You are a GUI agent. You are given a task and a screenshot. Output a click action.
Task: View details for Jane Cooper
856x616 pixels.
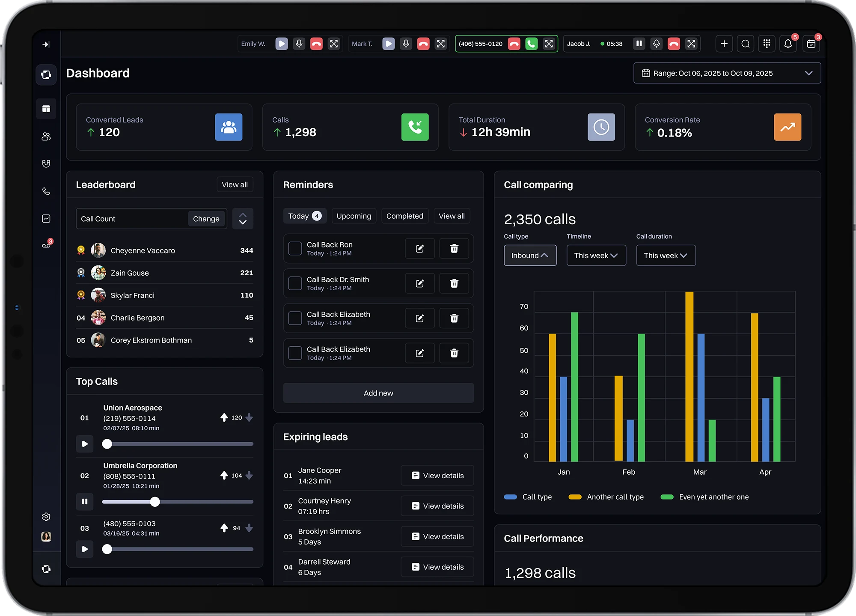tap(437, 476)
